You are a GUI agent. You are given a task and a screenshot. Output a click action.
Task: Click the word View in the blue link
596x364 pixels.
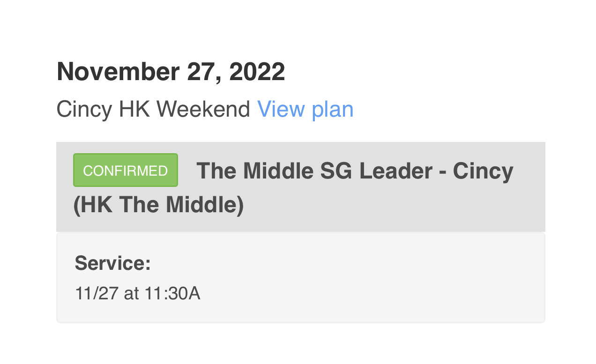point(281,110)
